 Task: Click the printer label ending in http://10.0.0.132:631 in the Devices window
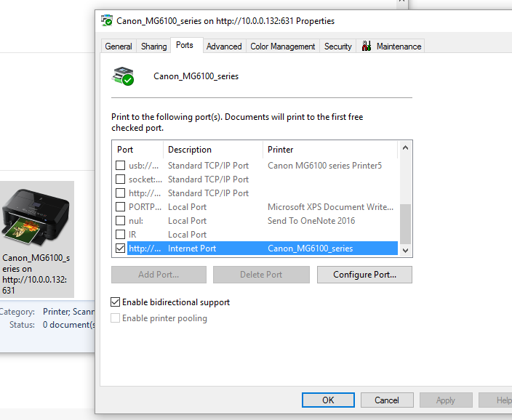36,274
